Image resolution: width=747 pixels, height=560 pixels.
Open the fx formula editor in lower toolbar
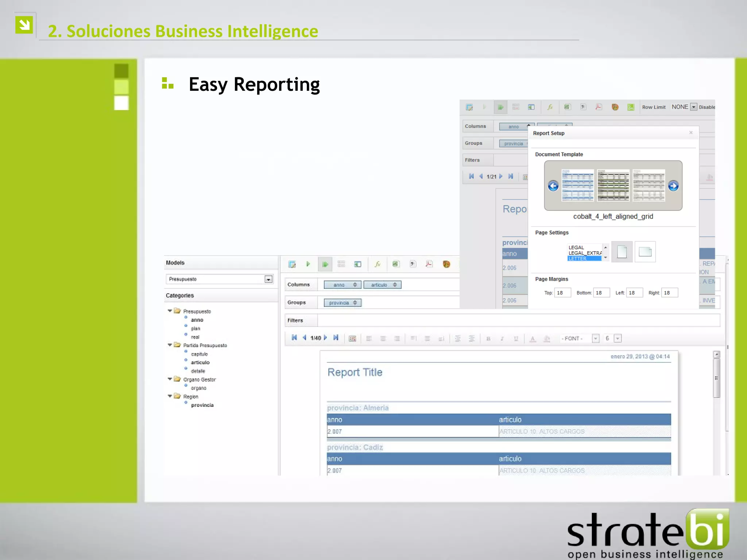[378, 264]
